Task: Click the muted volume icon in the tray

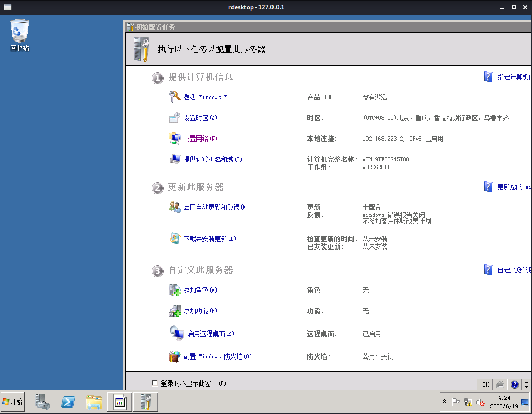Action: pos(480,403)
